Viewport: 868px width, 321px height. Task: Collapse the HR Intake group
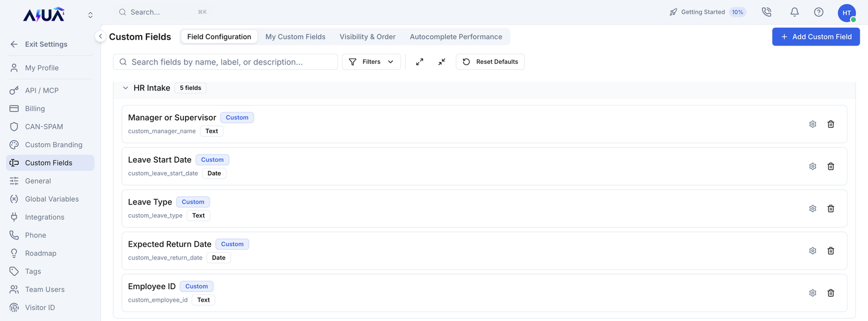coord(125,88)
